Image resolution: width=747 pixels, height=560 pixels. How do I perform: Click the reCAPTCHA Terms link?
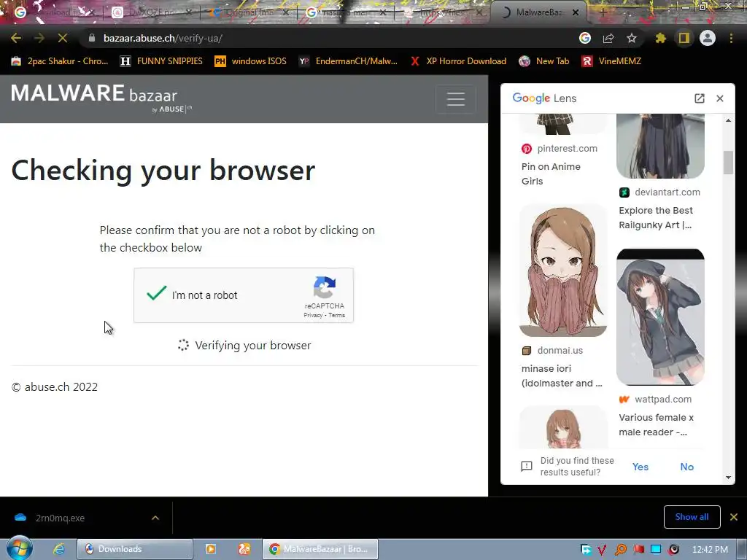(x=336, y=315)
